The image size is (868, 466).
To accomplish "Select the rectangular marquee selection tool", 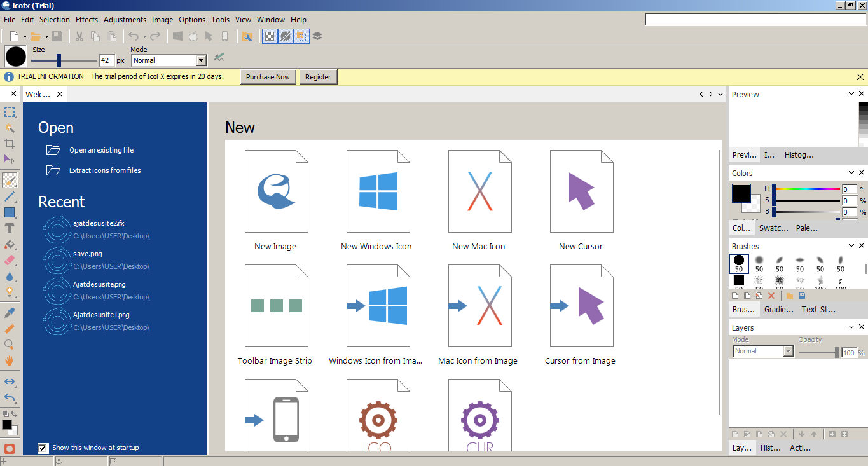I will pos(10,113).
